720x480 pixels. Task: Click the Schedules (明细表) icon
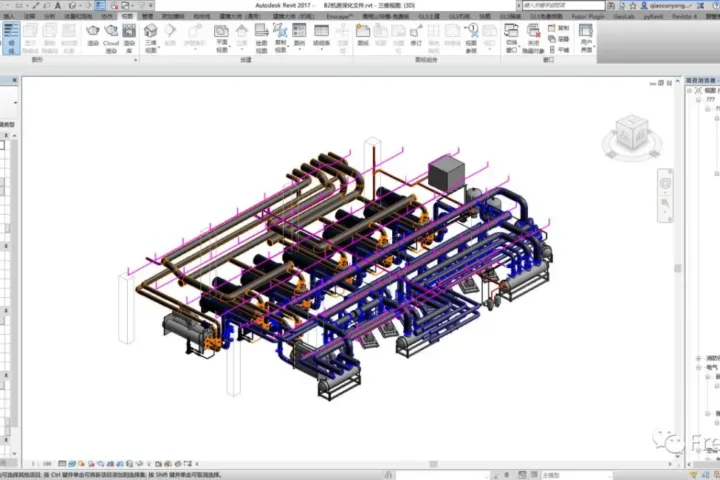pyautogui.click(x=321, y=31)
